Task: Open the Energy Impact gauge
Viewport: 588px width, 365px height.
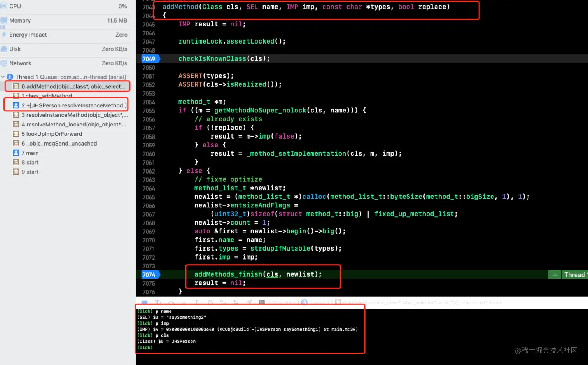Action: [x=64, y=35]
